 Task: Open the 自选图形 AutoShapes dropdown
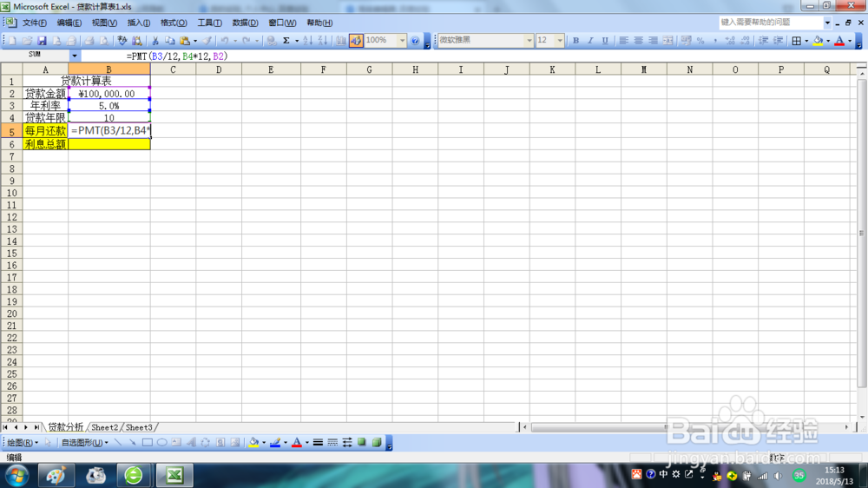point(84,443)
